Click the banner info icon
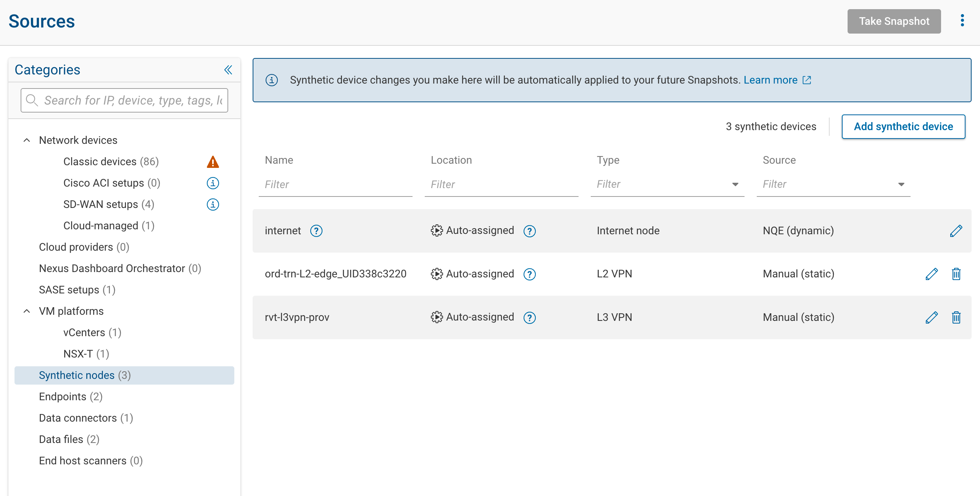Image resolution: width=980 pixels, height=496 pixels. pos(272,80)
